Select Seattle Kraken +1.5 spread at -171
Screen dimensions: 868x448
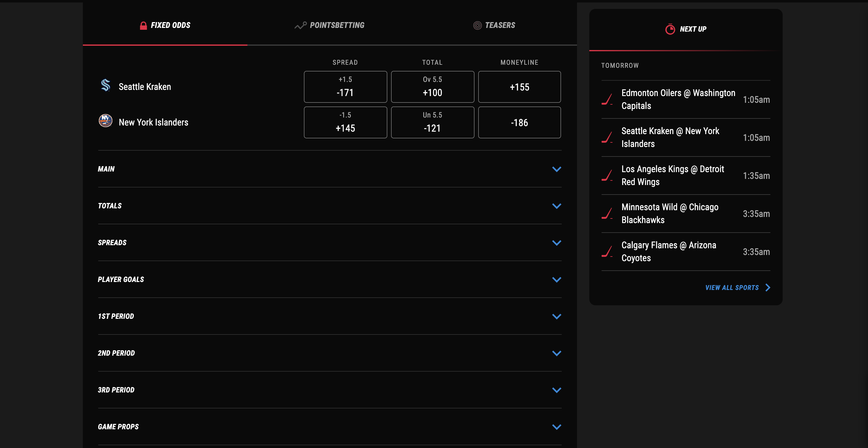click(345, 87)
